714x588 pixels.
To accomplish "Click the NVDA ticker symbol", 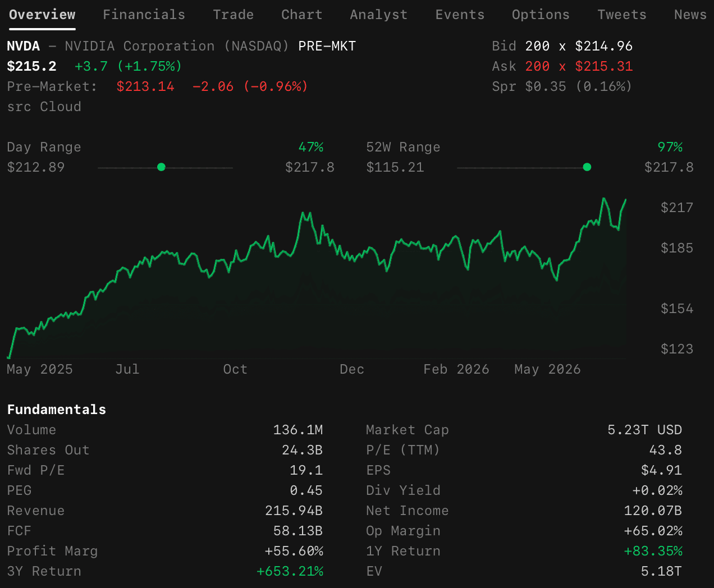I will (x=24, y=46).
